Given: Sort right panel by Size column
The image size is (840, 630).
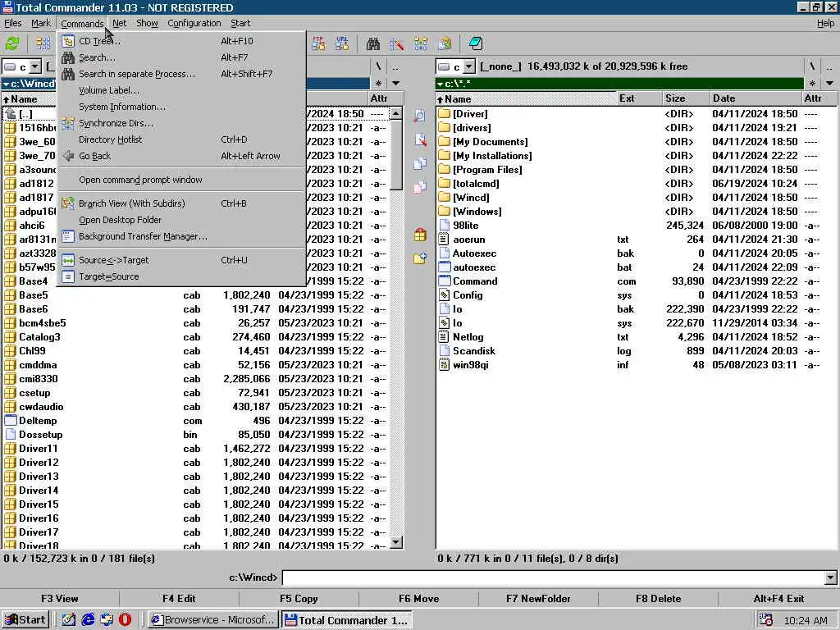Looking at the screenshot, I should [x=685, y=98].
